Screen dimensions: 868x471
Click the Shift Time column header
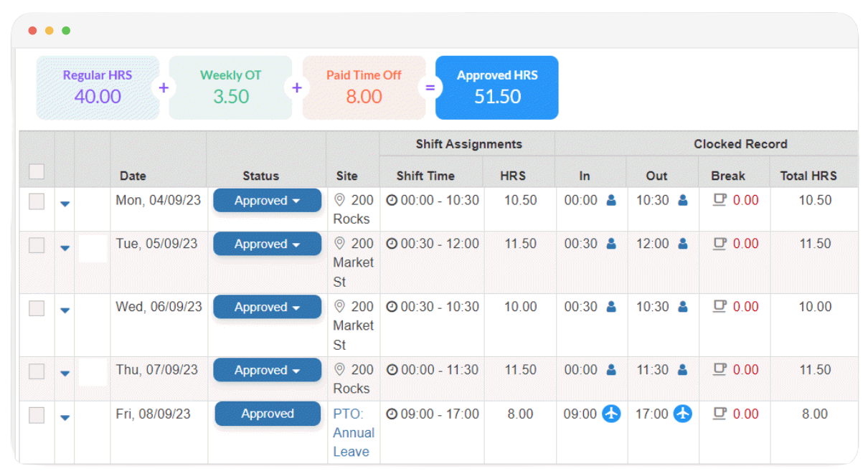(x=425, y=176)
